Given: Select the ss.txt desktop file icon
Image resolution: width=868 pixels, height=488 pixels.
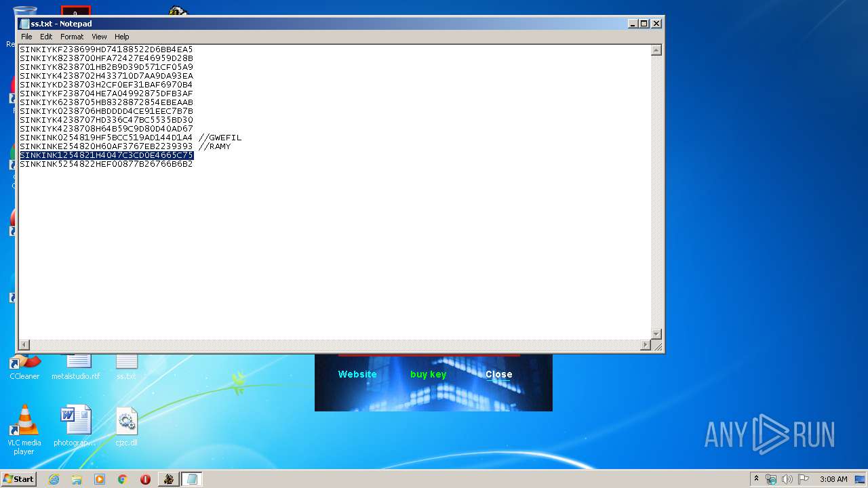Looking at the screenshot, I should click(126, 367).
